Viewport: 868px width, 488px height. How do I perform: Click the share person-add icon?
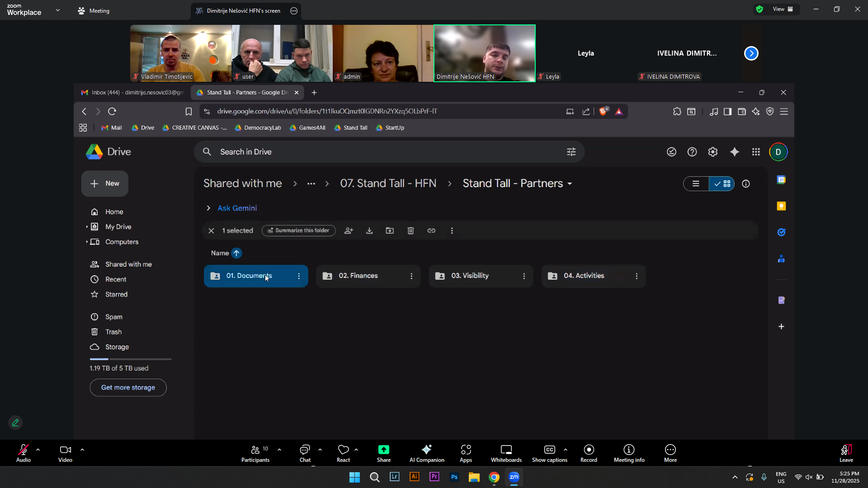point(349,230)
